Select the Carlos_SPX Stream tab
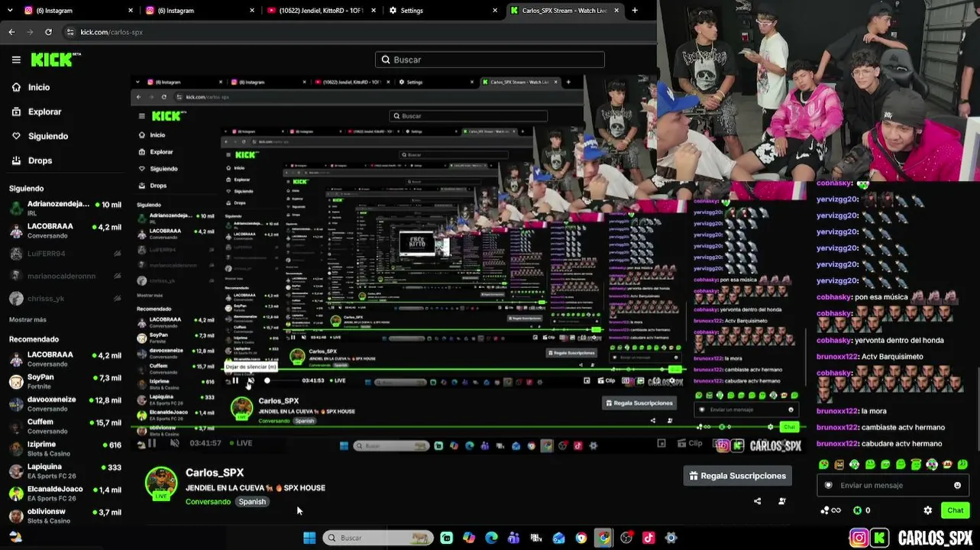980x550 pixels. tap(564, 11)
